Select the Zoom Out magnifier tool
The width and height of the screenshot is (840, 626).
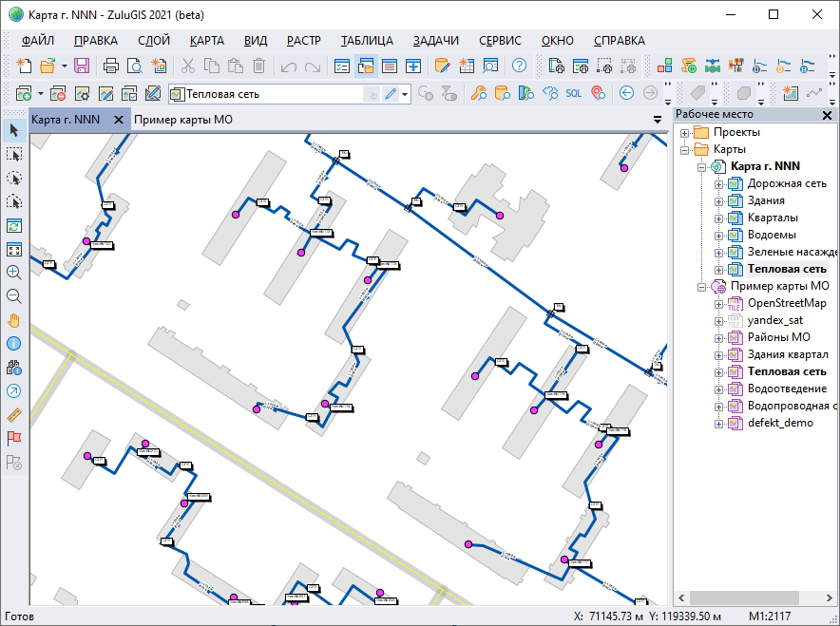[x=14, y=295]
